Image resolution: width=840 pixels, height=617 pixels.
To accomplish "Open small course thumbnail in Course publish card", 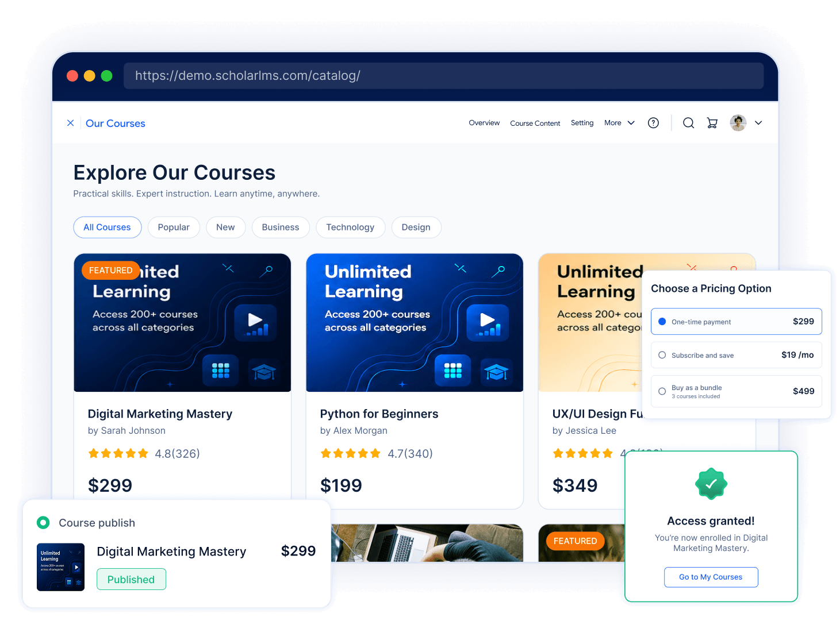I will click(60, 567).
